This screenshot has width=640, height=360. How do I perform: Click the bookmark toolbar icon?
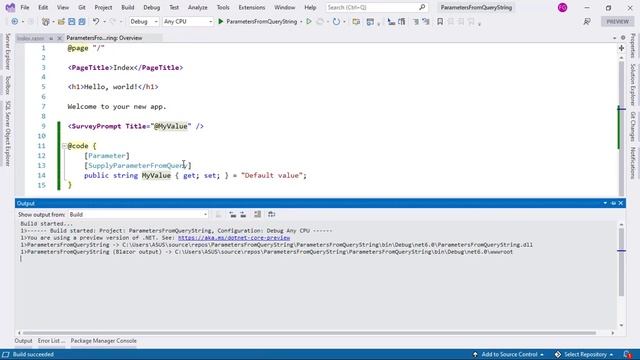point(440,22)
